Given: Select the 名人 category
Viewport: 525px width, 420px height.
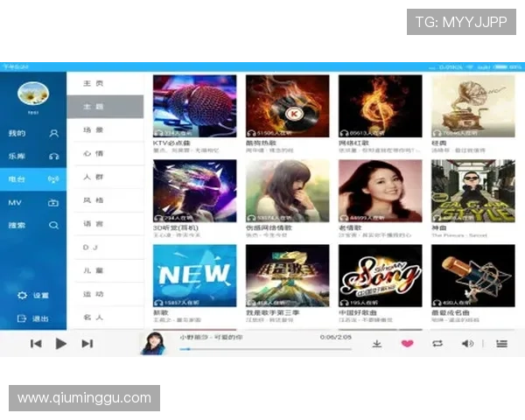Looking at the screenshot, I should click(x=106, y=317).
